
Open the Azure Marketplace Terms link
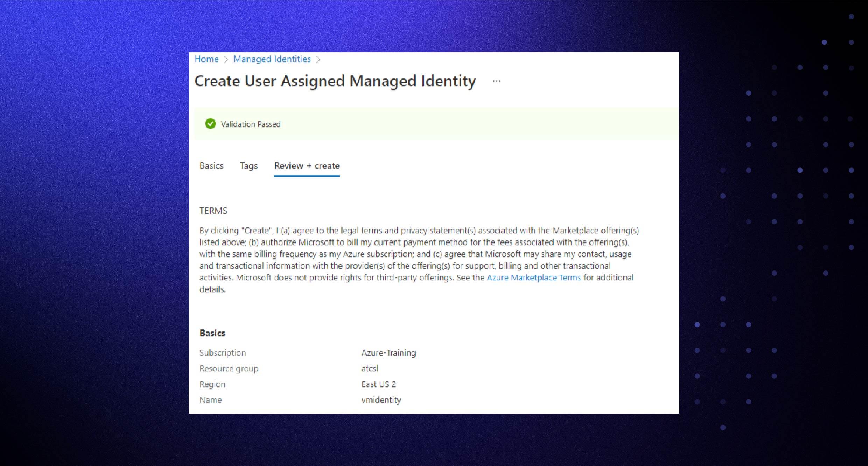[x=534, y=277]
